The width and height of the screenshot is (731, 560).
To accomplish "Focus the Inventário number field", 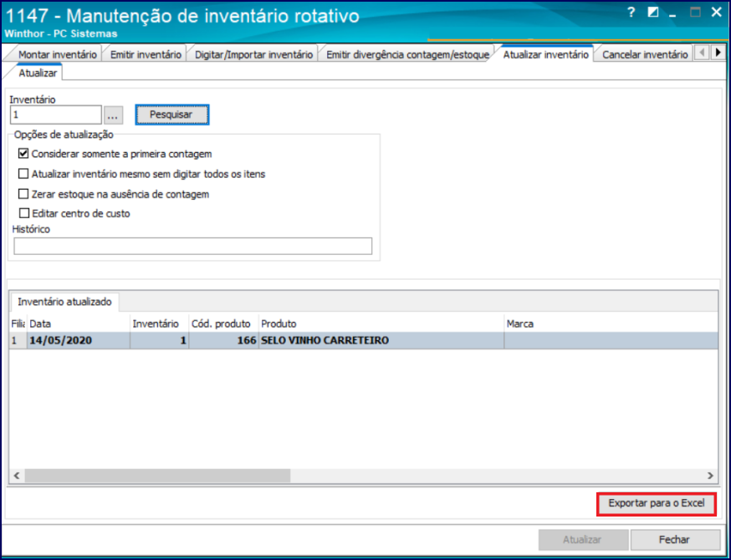I will coord(55,115).
